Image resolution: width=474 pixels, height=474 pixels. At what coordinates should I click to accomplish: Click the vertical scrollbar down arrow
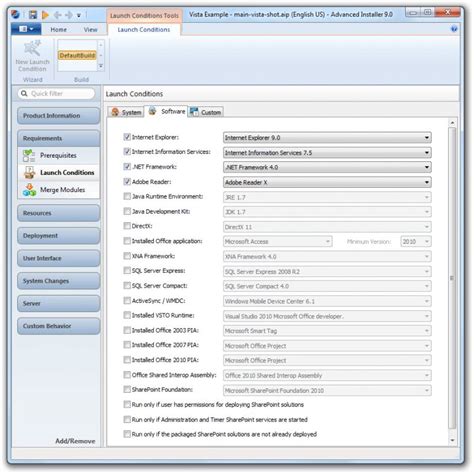tap(452, 440)
